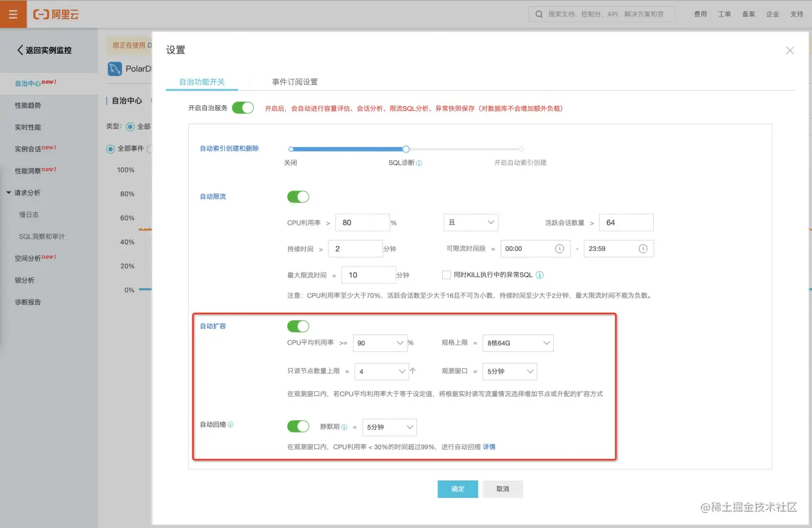
Task: Click the info icon next to 静默期
Action: click(344, 427)
